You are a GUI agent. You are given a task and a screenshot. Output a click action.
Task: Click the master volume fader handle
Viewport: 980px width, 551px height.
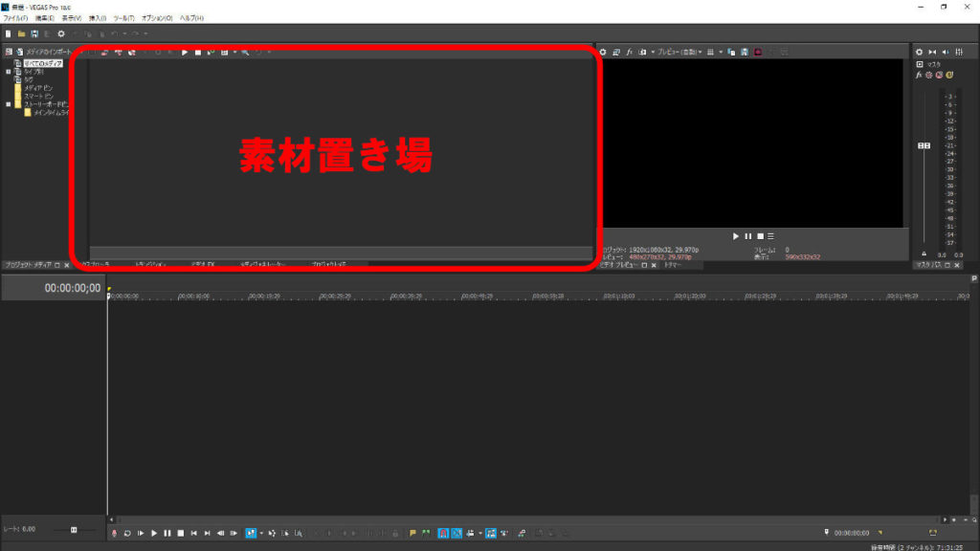point(924,145)
